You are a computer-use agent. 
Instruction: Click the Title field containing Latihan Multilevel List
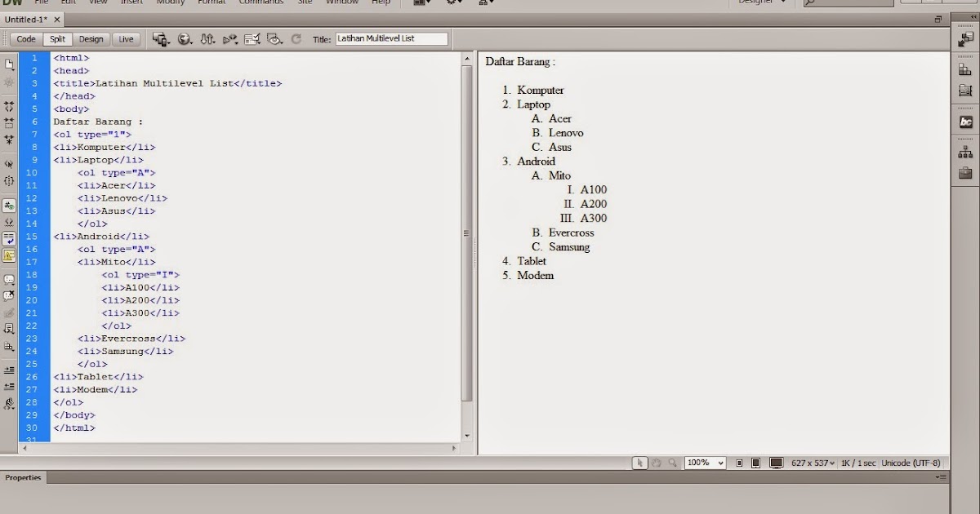[x=392, y=38]
